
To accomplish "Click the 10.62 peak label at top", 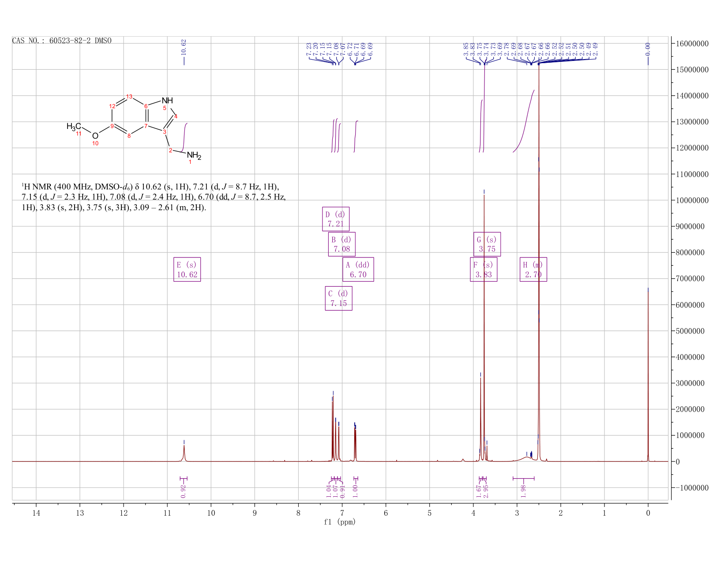I will (x=184, y=48).
